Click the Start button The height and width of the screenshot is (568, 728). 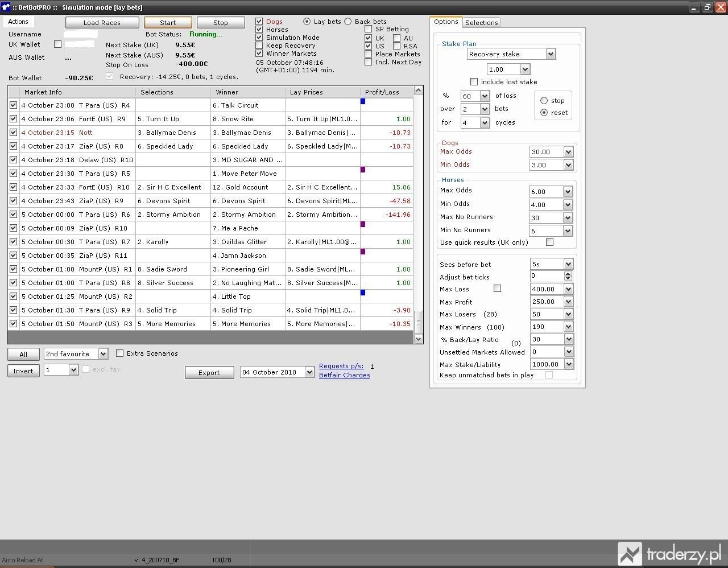pos(168,23)
